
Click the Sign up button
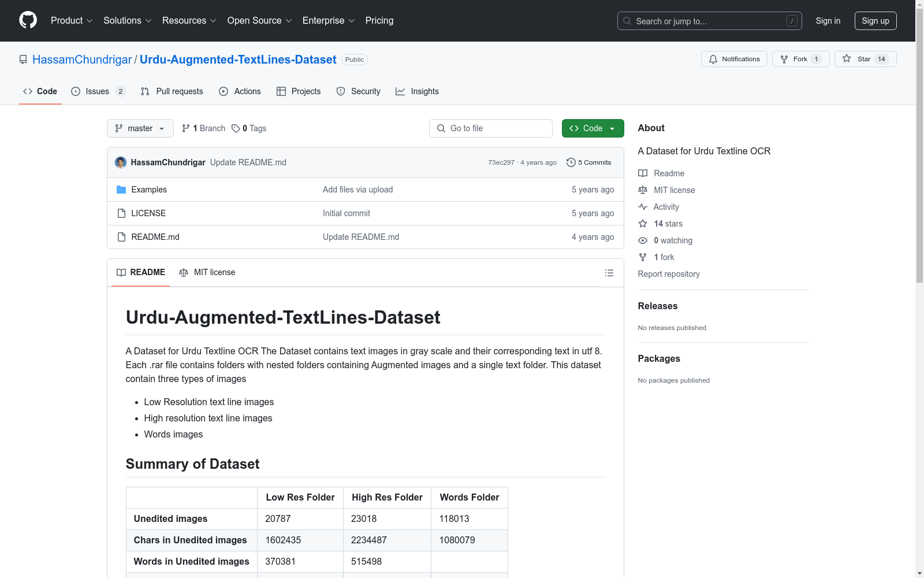[875, 21]
